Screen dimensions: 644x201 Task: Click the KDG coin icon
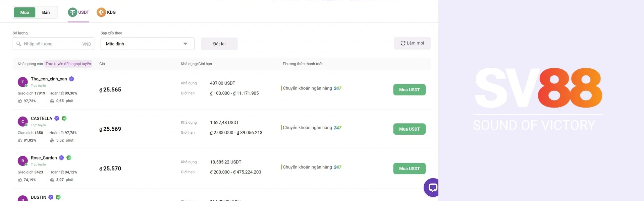coord(101,12)
